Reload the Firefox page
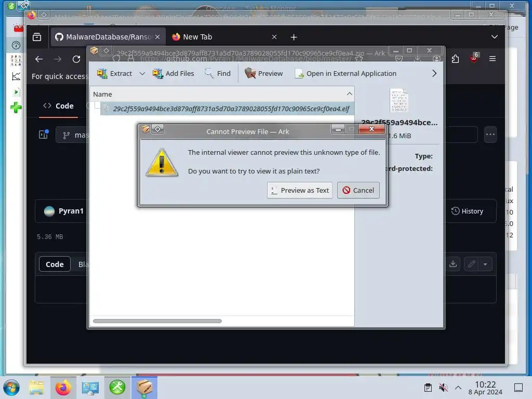The image size is (532, 399). click(76, 59)
